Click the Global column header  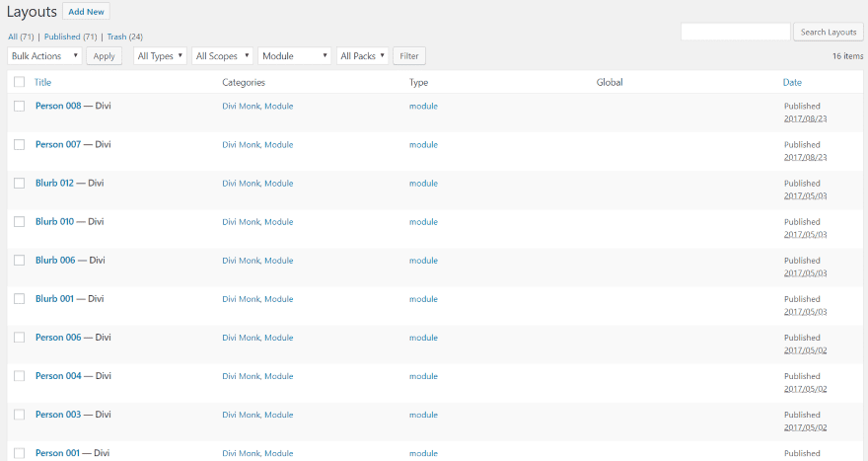[x=610, y=82]
